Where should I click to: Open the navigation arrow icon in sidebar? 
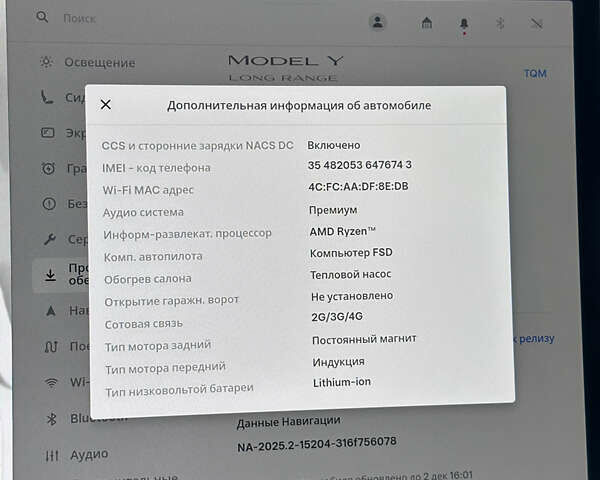[50, 311]
